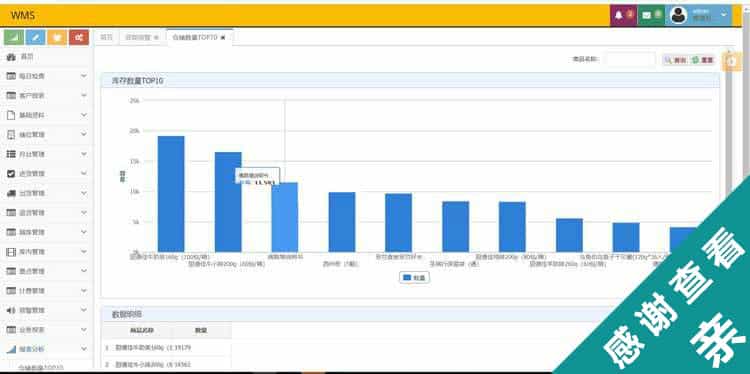This screenshot has width=750, height=374.
Task: Click the 查询 search button
Action: point(675,60)
